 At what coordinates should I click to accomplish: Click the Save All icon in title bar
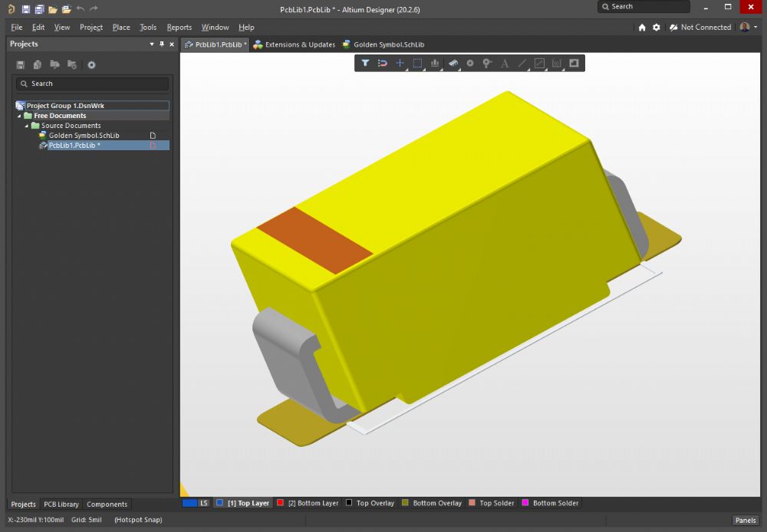coord(39,9)
